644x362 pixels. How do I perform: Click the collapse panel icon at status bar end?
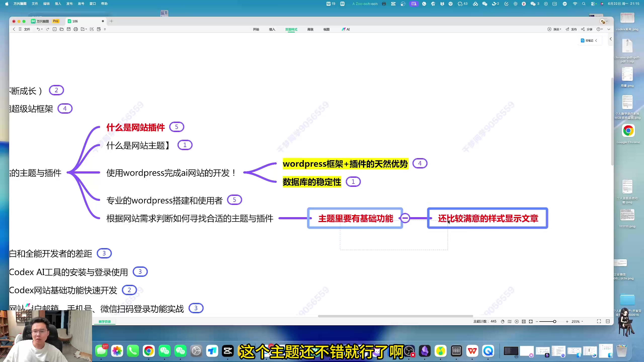pos(608,322)
